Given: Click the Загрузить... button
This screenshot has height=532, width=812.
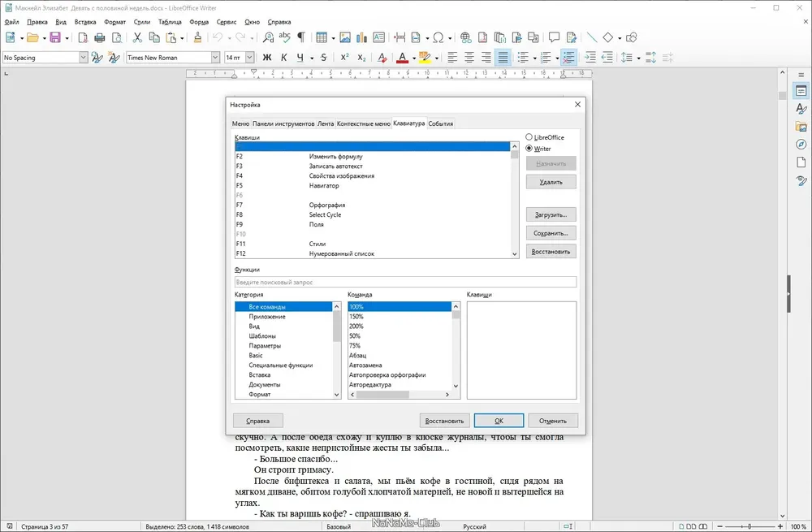Looking at the screenshot, I should [x=551, y=214].
